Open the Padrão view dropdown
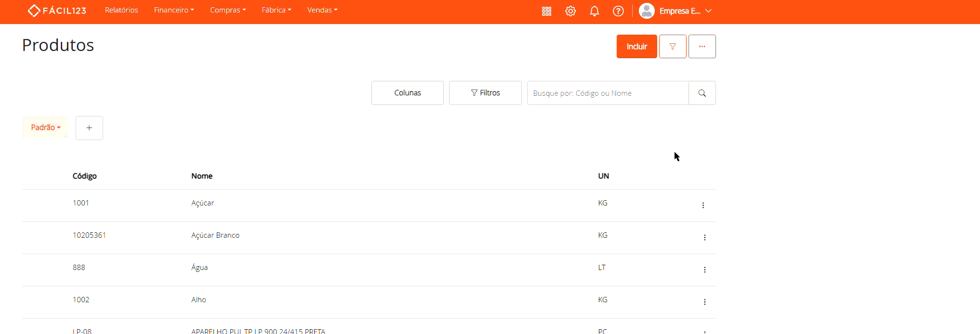This screenshot has height=334, width=980. (46, 128)
